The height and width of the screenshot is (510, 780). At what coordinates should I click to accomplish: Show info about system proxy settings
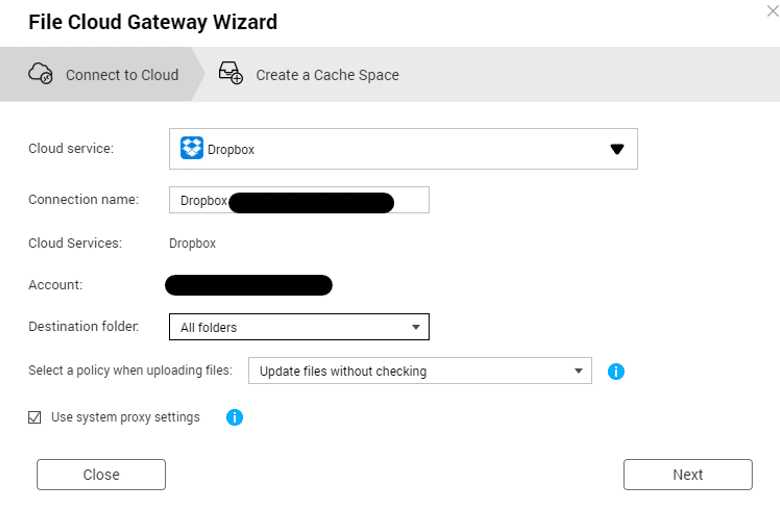[x=234, y=417]
